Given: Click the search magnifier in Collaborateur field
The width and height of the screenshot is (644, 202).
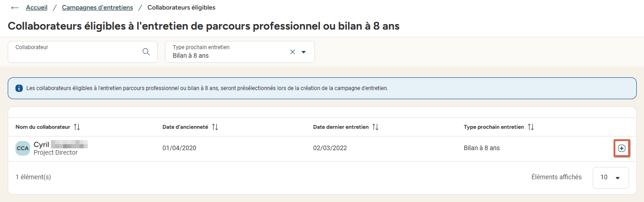Looking at the screenshot, I should pos(146,52).
